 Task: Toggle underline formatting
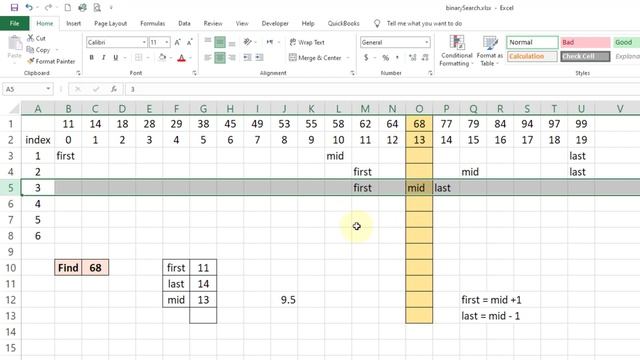pos(116,58)
